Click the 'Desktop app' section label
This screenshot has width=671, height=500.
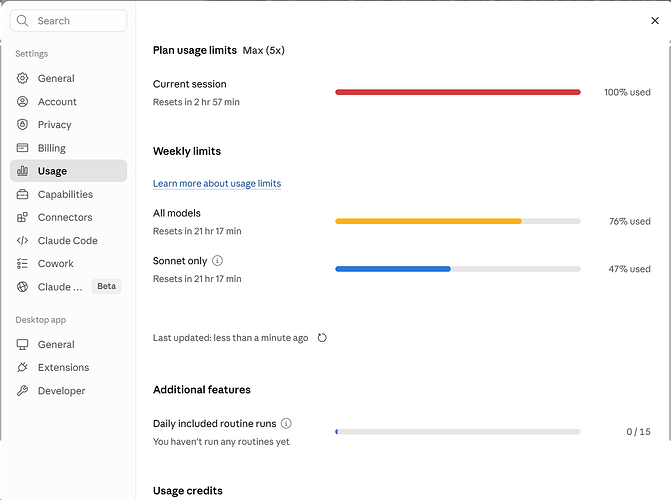[41, 320]
